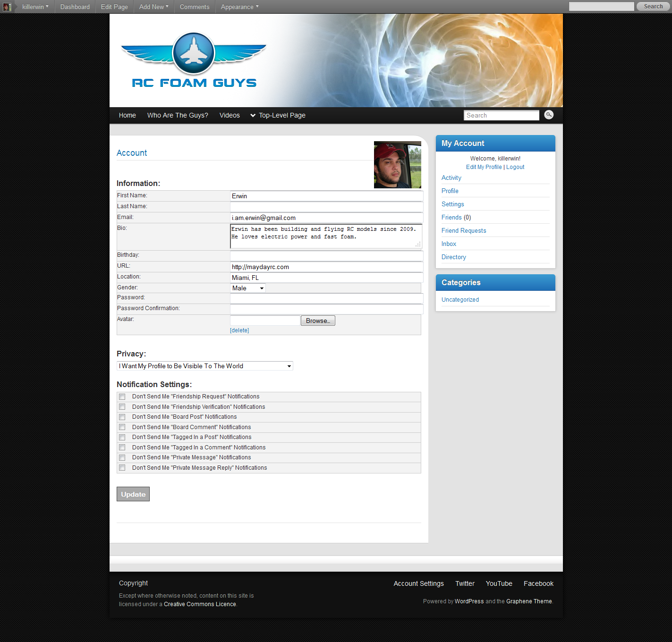
Task: Grab the Bio textarea resize handle
Action: (x=418, y=245)
